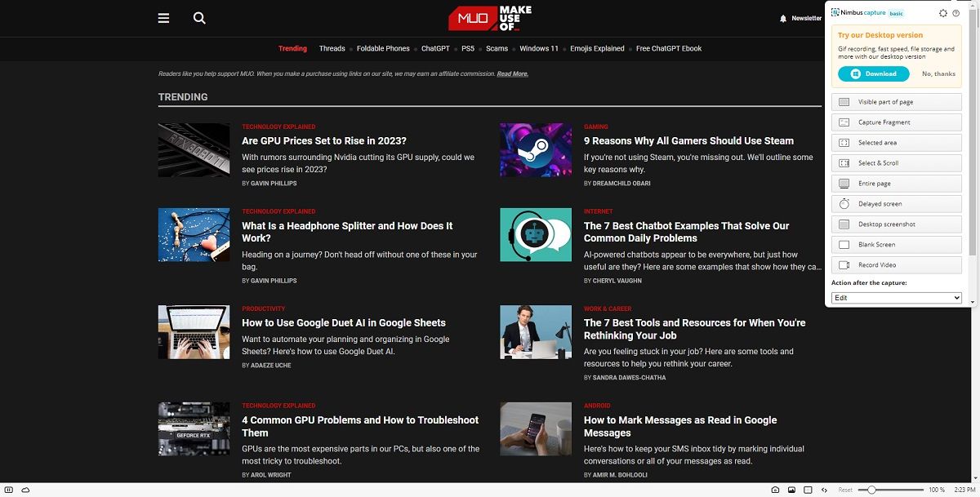Click the camera icon in the status bar
This screenshot has height=497, width=980.
[x=774, y=490]
